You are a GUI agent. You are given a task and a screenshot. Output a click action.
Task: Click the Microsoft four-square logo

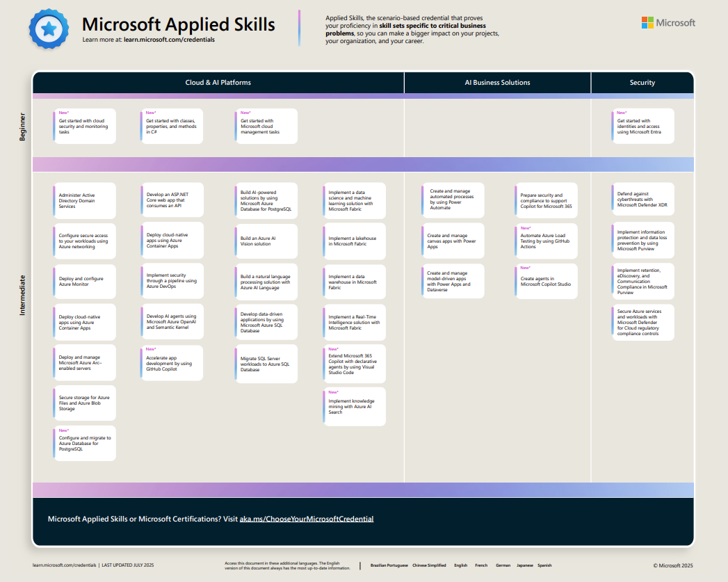click(647, 23)
